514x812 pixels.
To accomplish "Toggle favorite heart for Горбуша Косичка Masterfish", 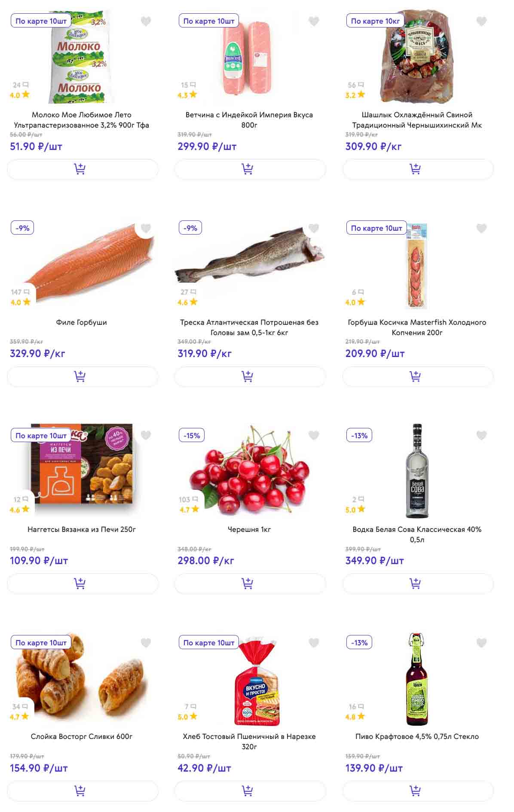I will coord(481,228).
